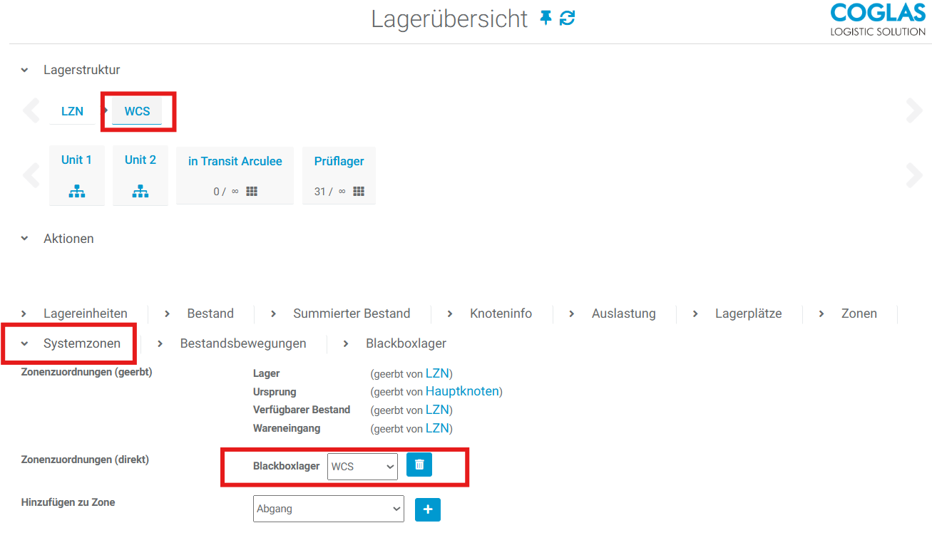Click the hierarchy icon under Unit 1
The image size is (932, 560).
click(x=77, y=191)
